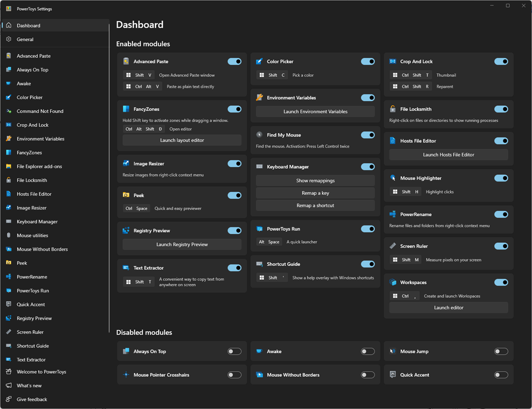Viewport: 532px width, 409px height.
Task: Toggle the FancyZones module switch off
Action: (x=234, y=109)
